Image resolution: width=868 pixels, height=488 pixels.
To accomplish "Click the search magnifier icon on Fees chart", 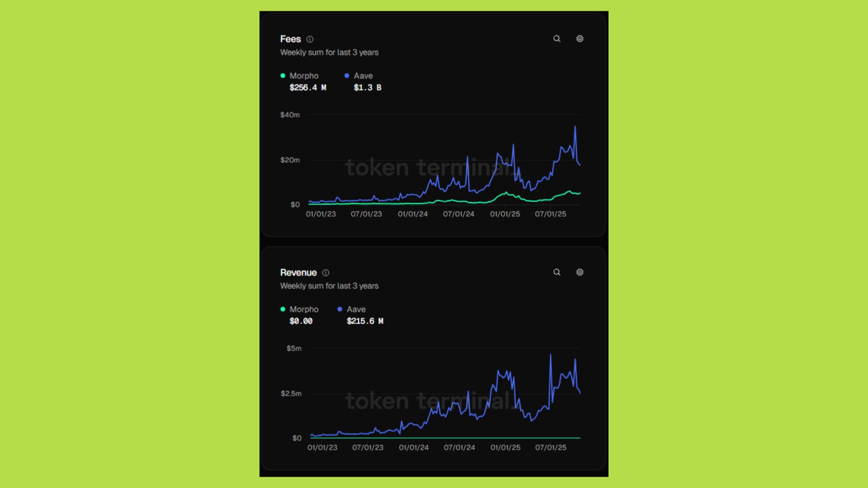I will click(x=557, y=39).
